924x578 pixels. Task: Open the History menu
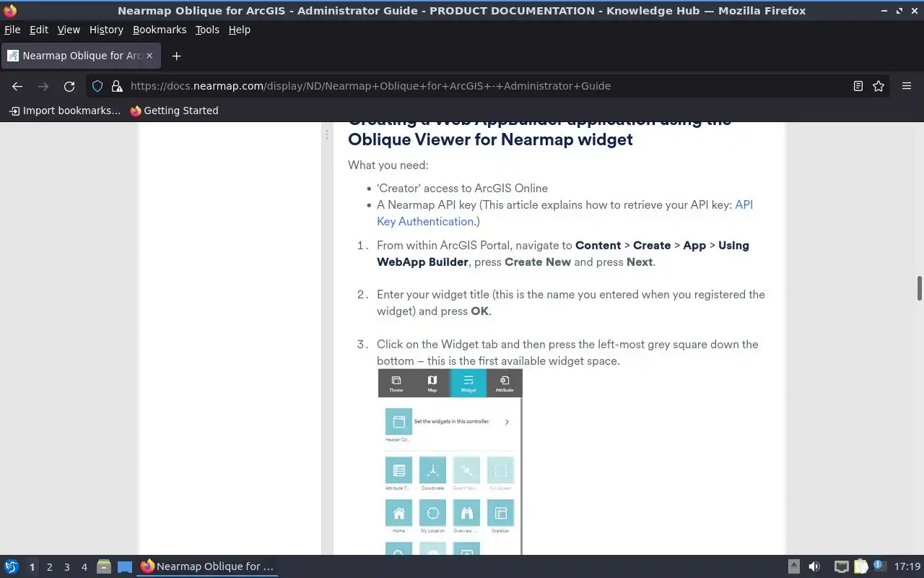pos(106,30)
